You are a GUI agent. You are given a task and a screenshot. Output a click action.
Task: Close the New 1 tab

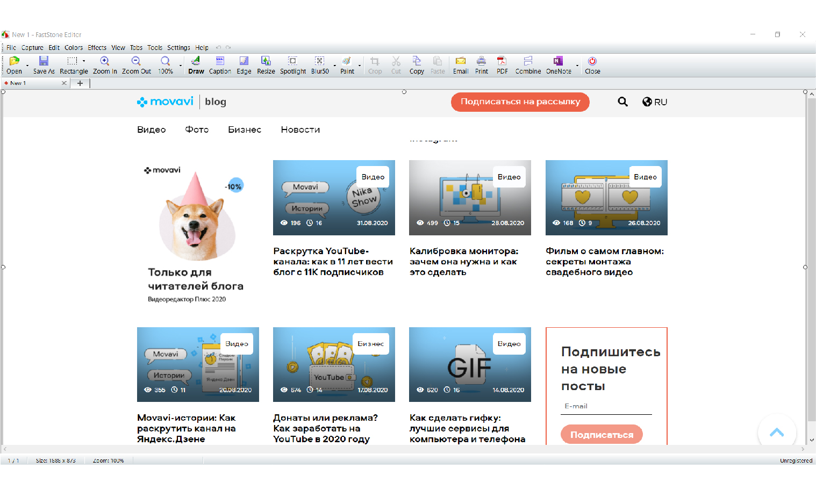click(64, 83)
